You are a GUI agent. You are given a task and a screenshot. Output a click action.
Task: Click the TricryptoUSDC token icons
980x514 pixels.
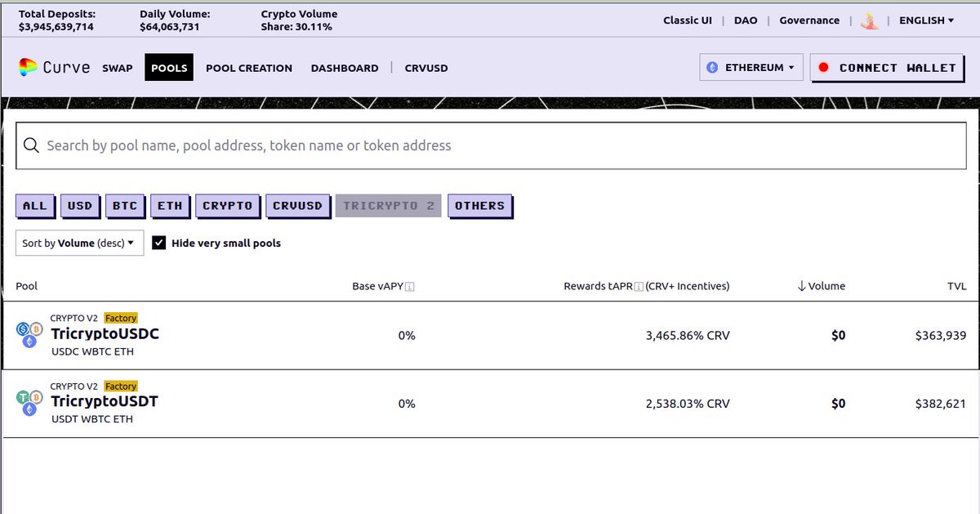pos(29,334)
